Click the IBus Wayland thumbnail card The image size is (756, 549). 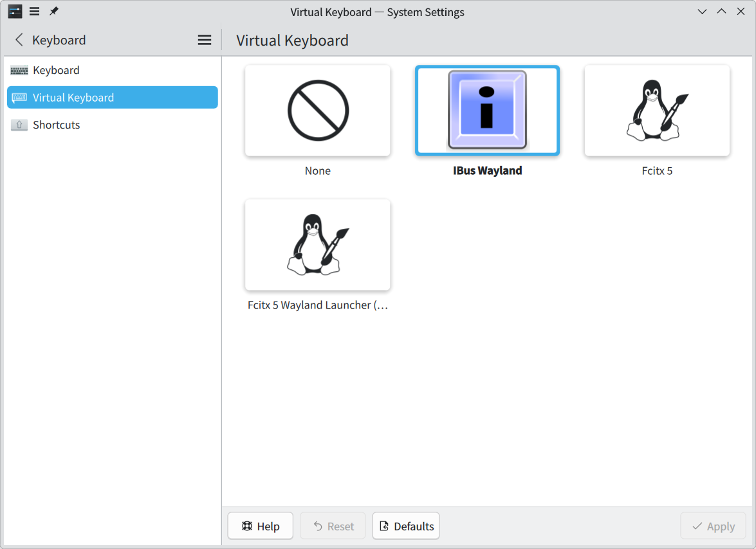487,110
